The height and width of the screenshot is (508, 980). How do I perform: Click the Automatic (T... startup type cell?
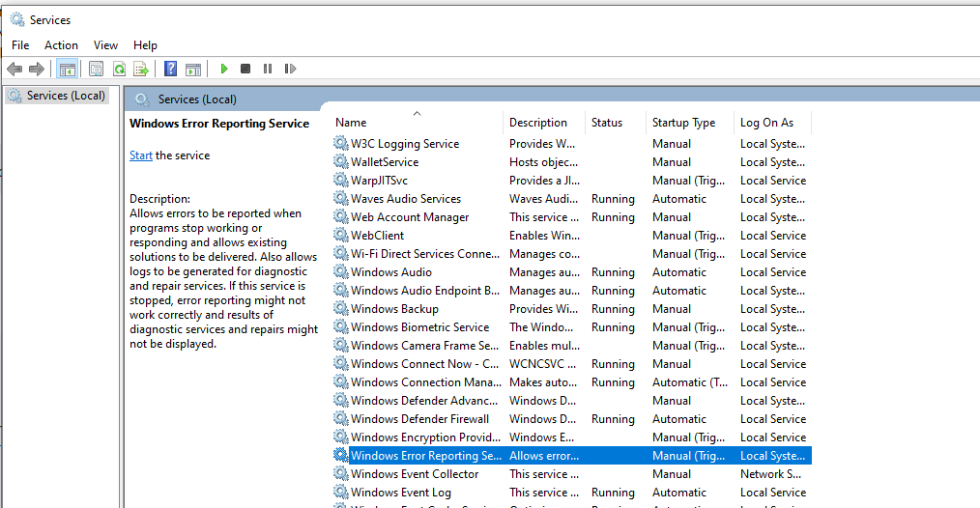(x=690, y=382)
